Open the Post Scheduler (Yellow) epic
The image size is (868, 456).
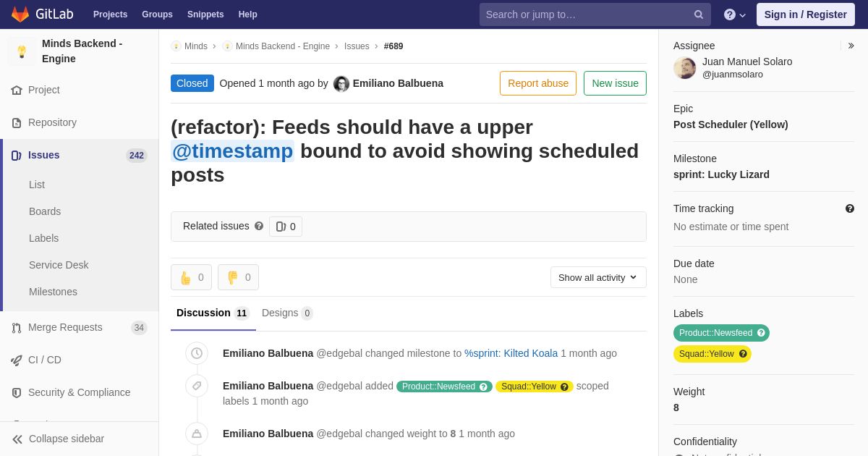click(x=731, y=124)
